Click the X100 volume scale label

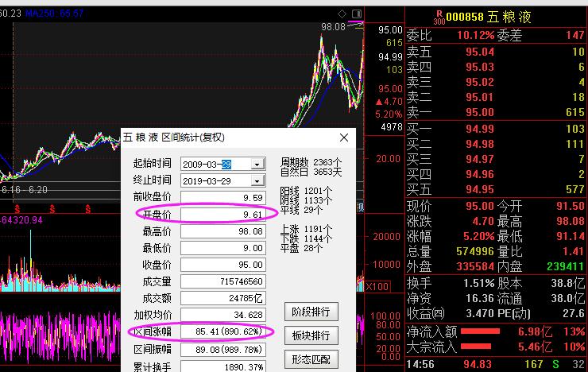(x=377, y=287)
